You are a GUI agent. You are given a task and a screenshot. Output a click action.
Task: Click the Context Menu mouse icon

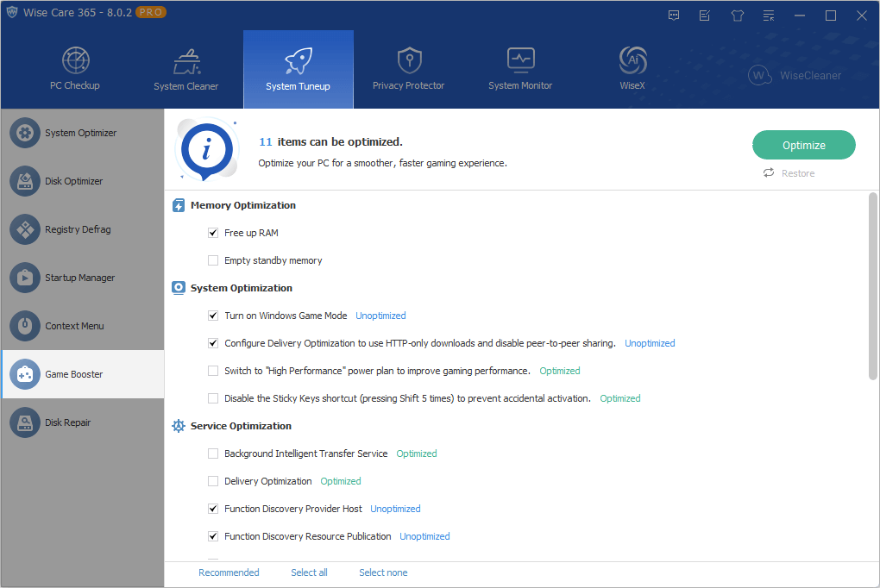[25, 326]
